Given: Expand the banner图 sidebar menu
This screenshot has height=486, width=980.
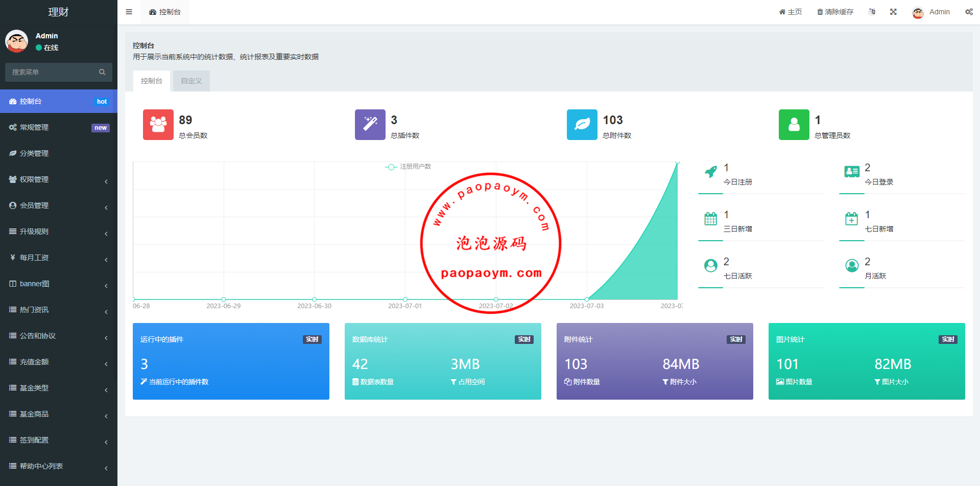Looking at the screenshot, I should pos(59,284).
